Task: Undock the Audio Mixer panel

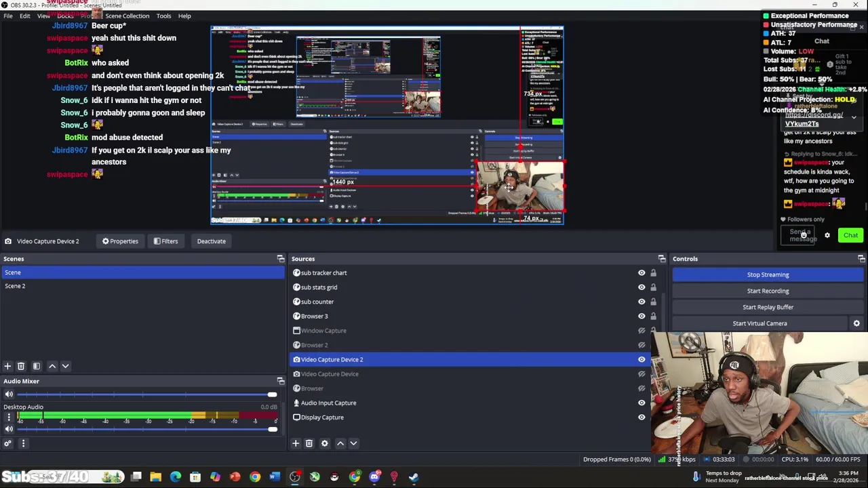Action: point(281,381)
